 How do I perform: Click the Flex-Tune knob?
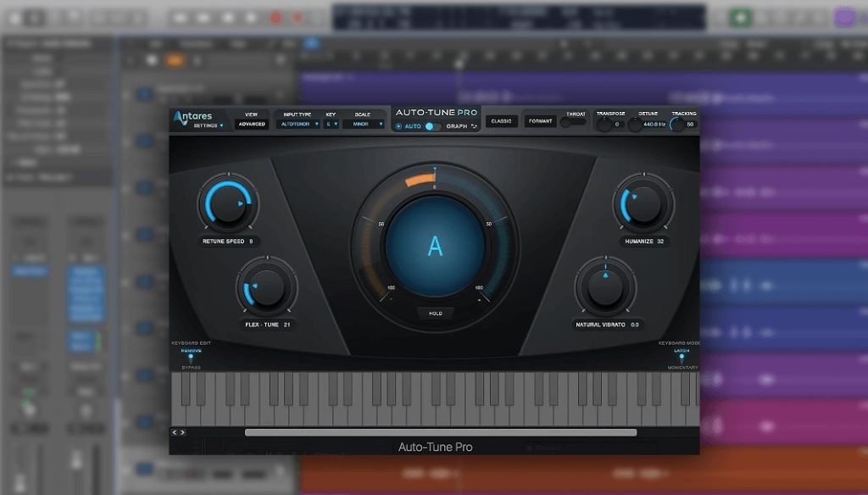click(267, 288)
